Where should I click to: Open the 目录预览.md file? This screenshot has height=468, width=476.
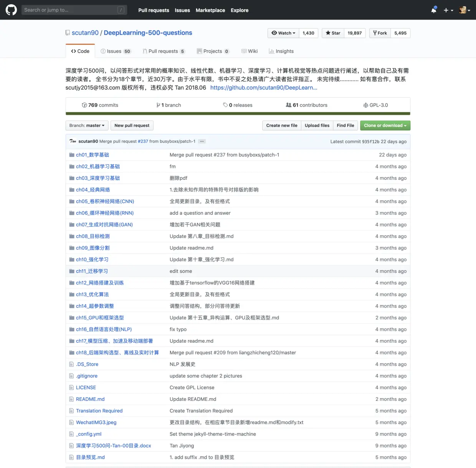[x=90, y=457]
